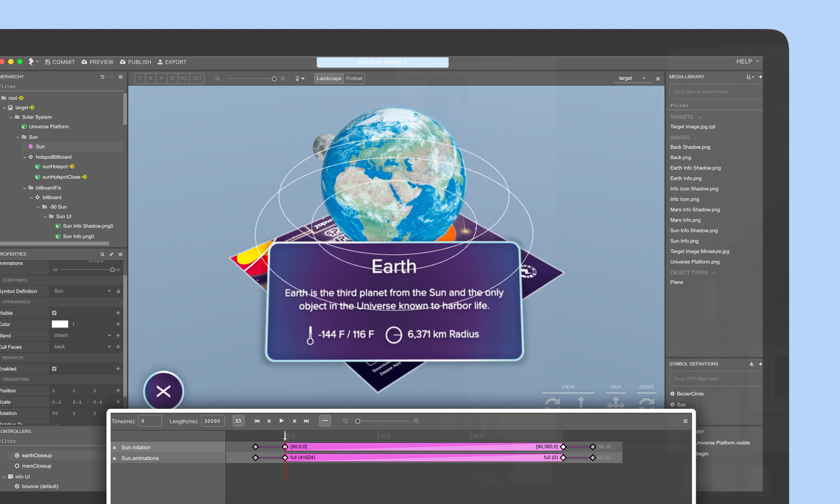Screen dimensions: 840x504
Task: Skip to timeline start
Action: [x=257, y=421]
